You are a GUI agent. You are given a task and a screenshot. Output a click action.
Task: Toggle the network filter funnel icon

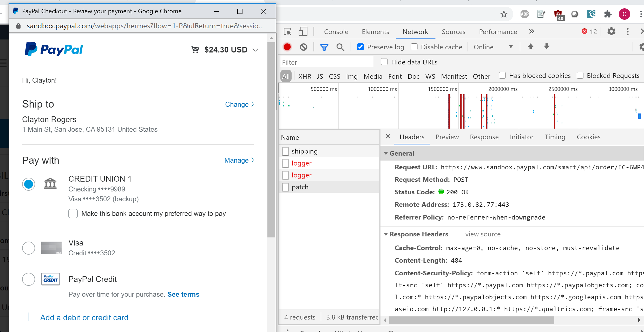coord(324,47)
